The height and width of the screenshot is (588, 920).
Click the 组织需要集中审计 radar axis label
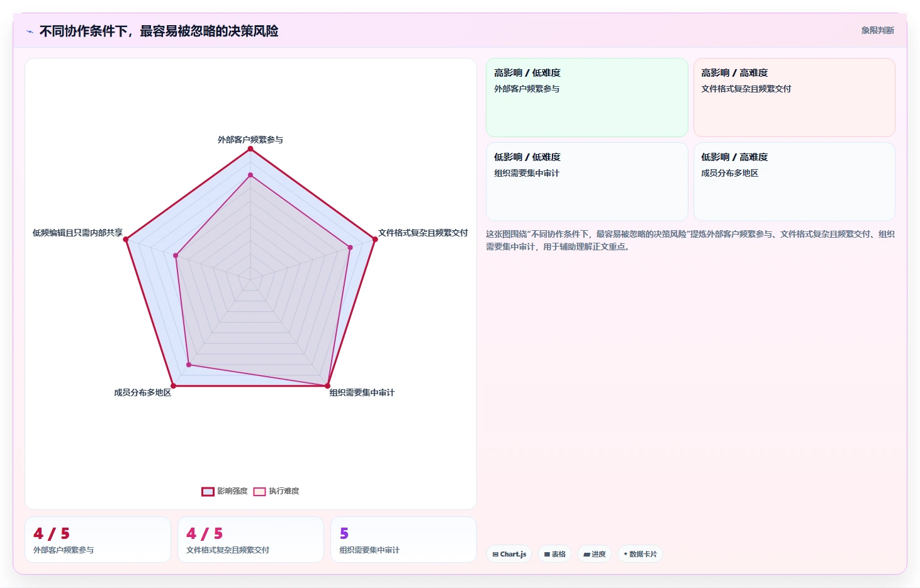click(x=362, y=392)
